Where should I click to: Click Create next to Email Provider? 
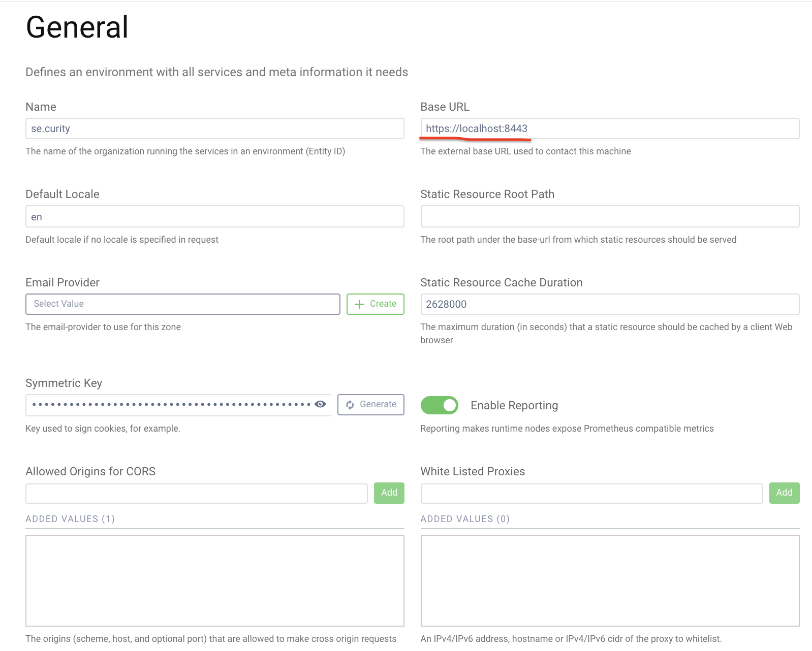click(376, 304)
